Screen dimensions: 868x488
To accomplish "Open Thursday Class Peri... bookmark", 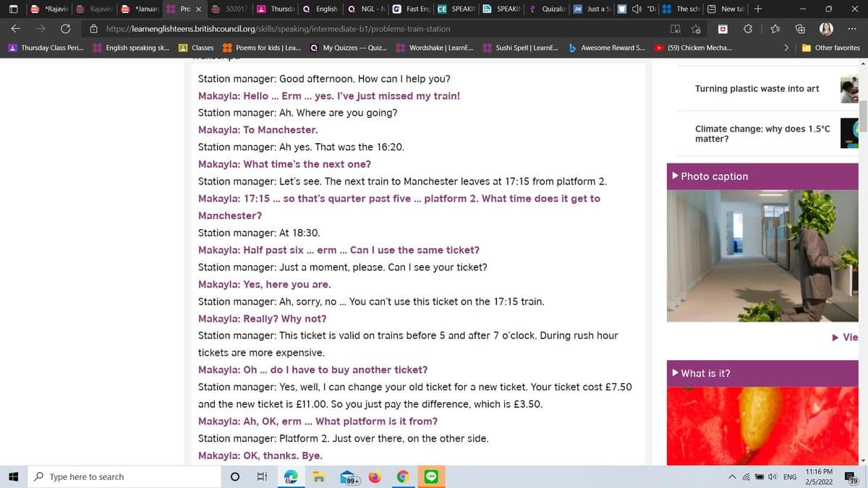I will point(46,48).
